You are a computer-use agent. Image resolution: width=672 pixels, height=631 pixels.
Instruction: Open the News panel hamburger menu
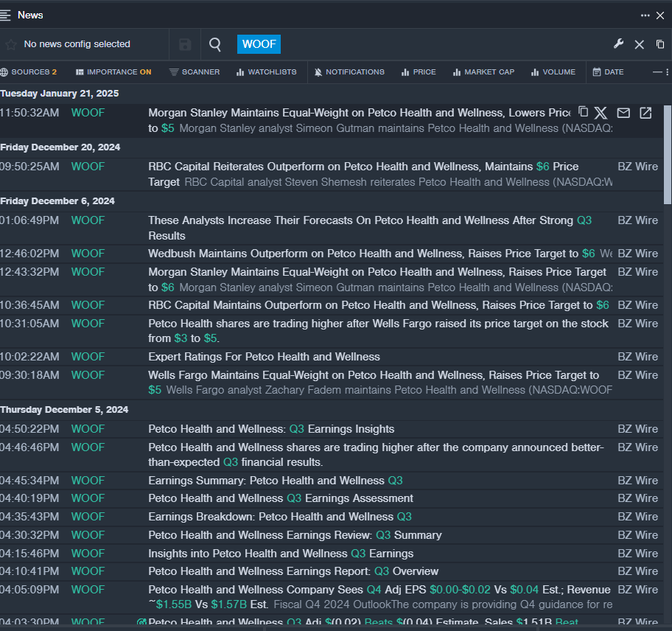[x=6, y=15]
